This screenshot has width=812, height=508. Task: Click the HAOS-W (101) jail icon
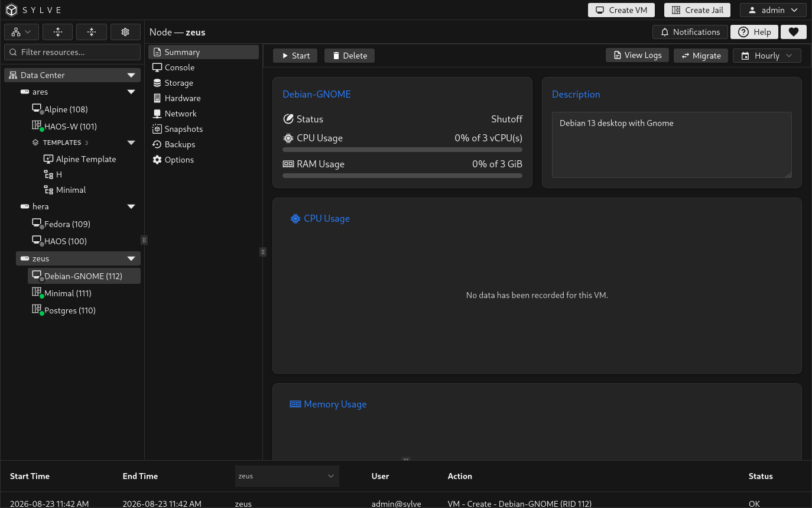coord(37,126)
